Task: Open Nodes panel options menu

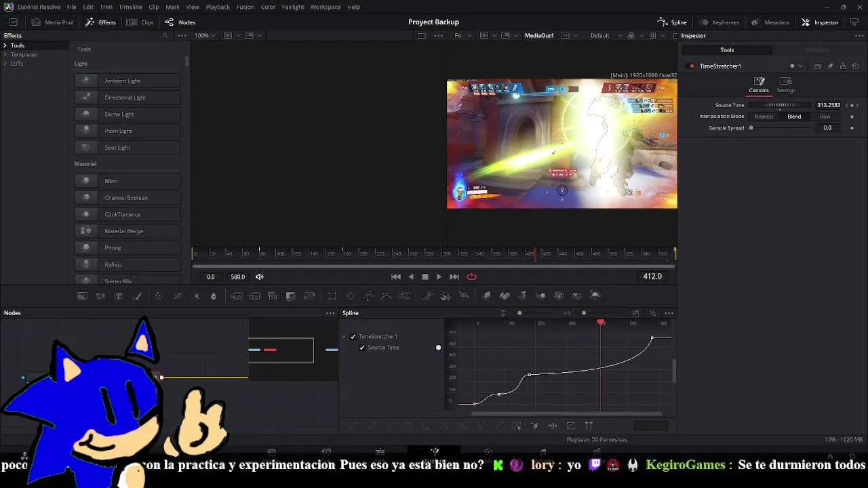Action: pyautogui.click(x=330, y=313)
